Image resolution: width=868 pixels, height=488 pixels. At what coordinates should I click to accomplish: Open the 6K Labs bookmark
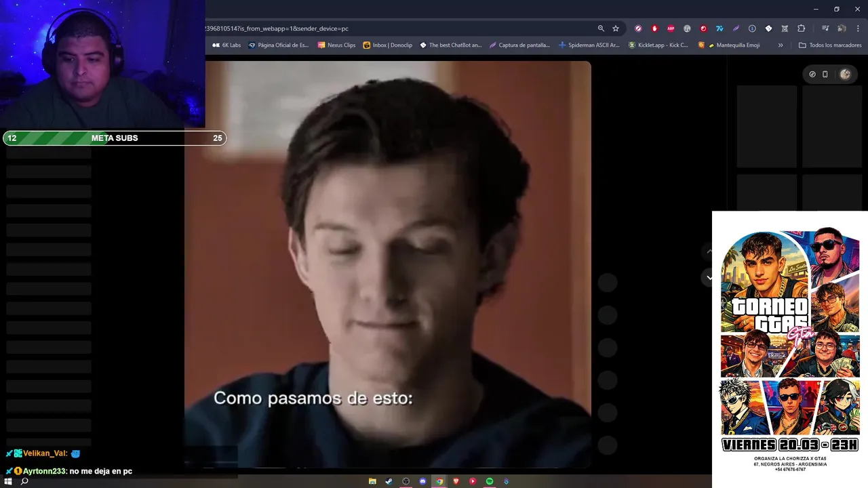tap(226, 45)
